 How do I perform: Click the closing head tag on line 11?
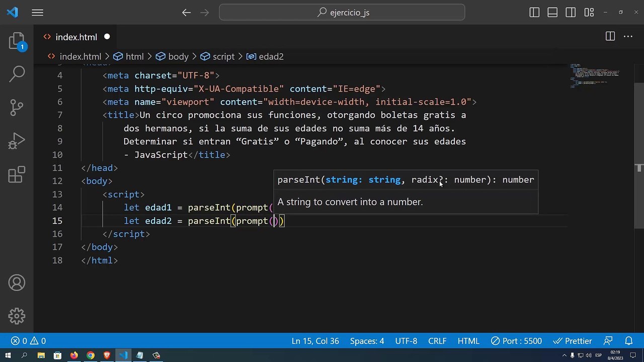coord(100,168)
